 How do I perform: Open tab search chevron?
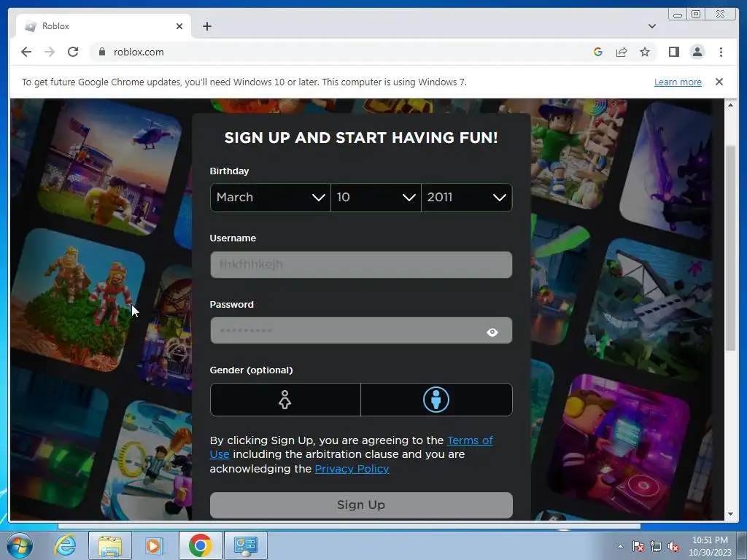point(651,26)
